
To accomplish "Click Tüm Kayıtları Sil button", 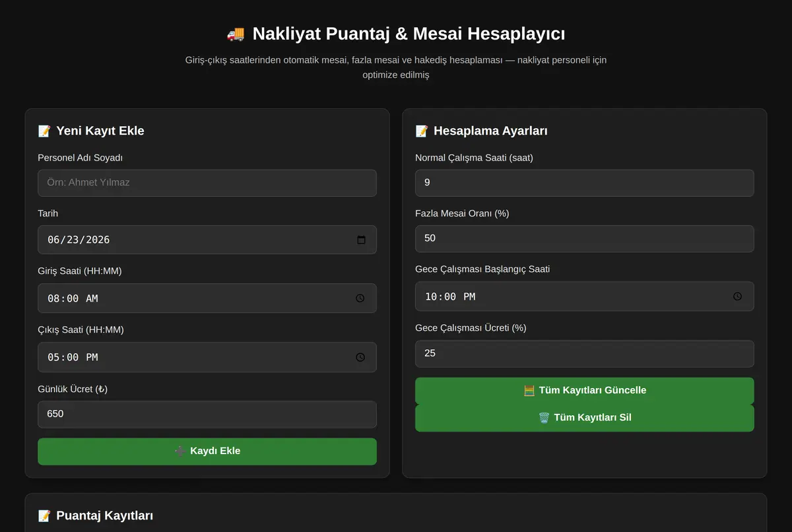I will pos(585,418).
